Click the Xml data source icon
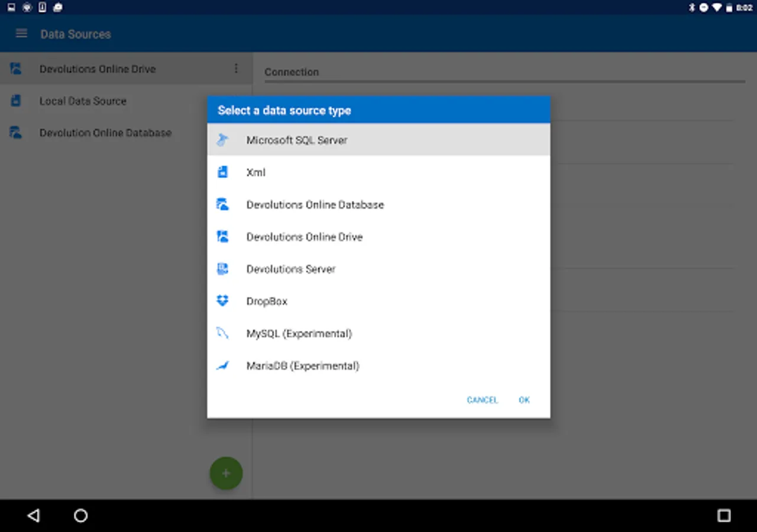Viewport: 757px width, 532px height. [222, 172]
